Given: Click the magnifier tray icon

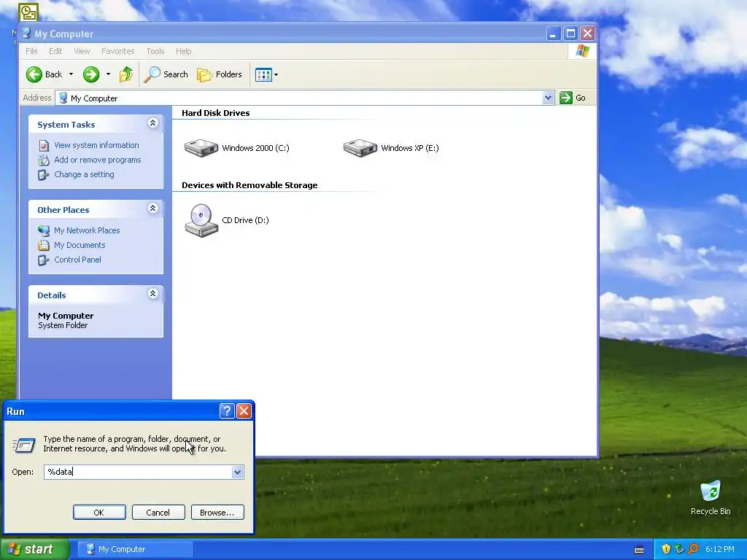Looking at the screenshot, I should point(693,549).
